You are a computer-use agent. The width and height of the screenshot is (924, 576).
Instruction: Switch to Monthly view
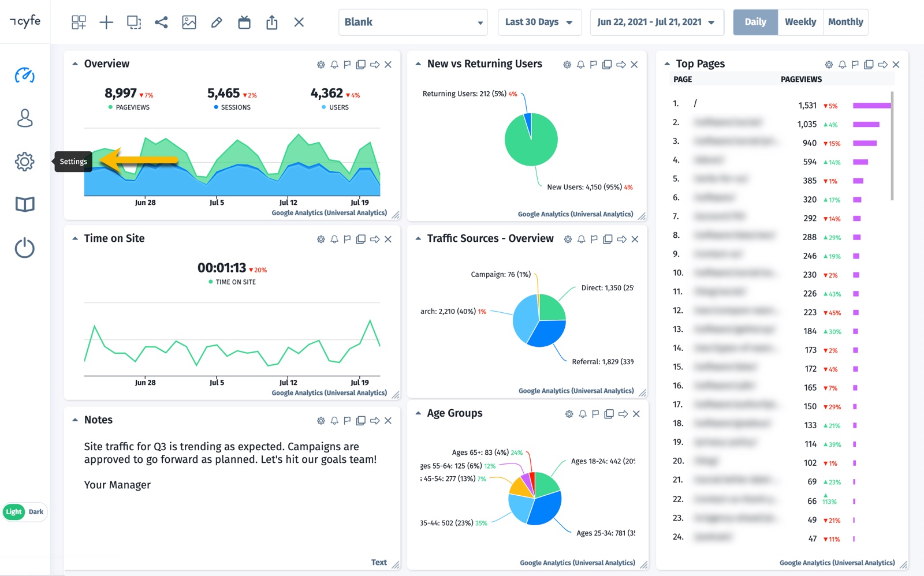click(x=845, y=22)
